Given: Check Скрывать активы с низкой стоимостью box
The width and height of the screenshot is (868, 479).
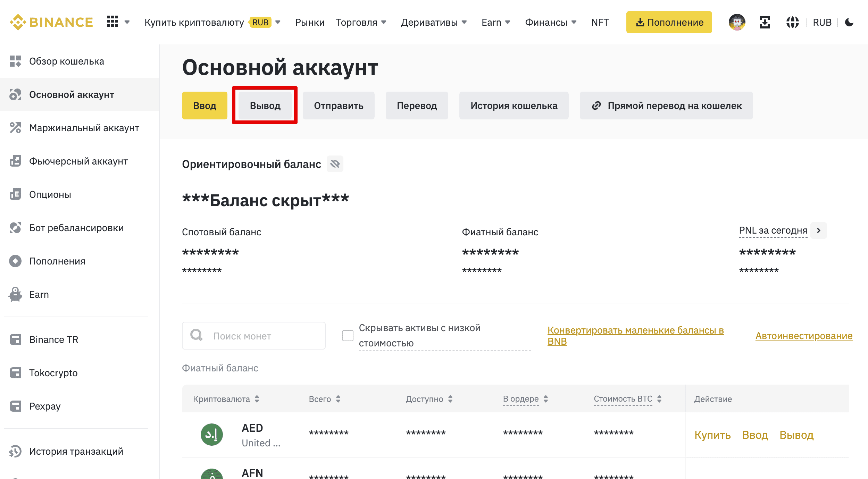Looking at the screenshot, I should pyautogui.click(x=348, y=335).
